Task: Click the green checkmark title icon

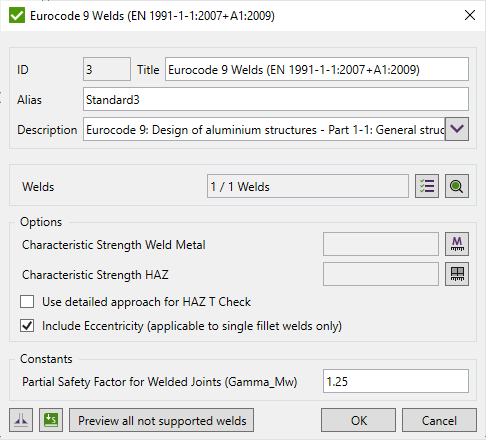Action: 17,15
